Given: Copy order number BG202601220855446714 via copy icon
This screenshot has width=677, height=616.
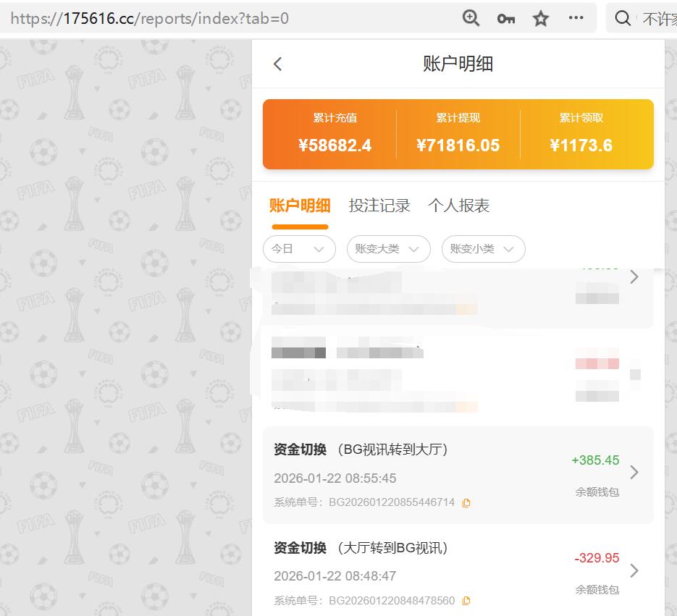Looking at the screenshot, I should coord(466,502).
